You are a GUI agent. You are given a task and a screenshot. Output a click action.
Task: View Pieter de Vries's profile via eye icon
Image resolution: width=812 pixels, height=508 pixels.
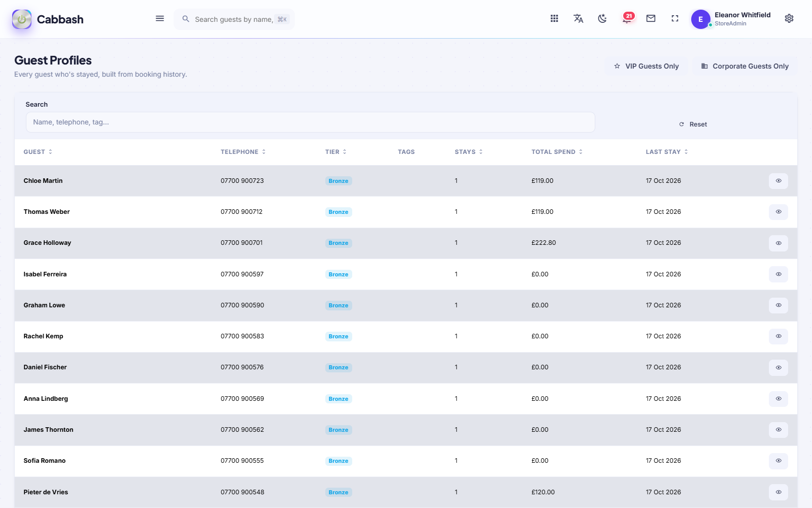[x=778, y=492]
